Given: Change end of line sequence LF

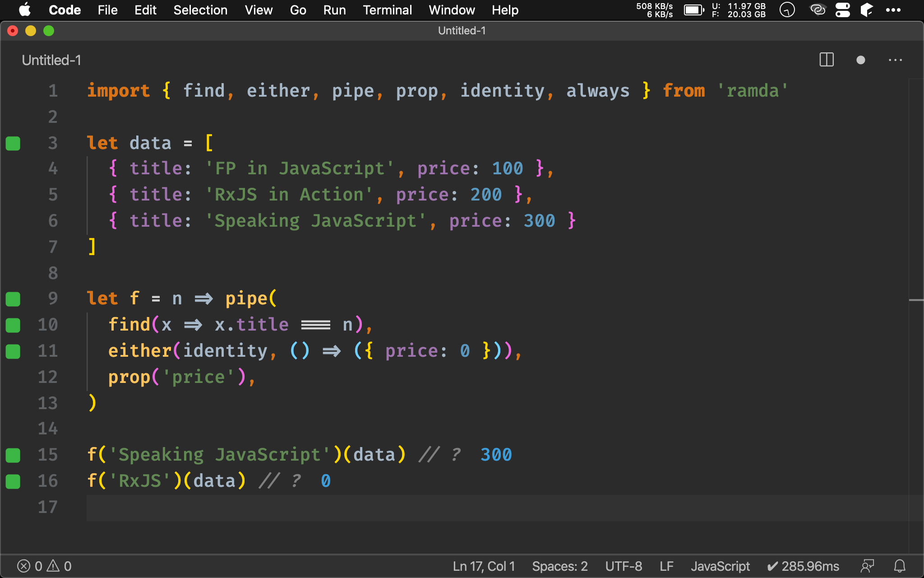Looking at the screenshot, I should click(666, 566).
